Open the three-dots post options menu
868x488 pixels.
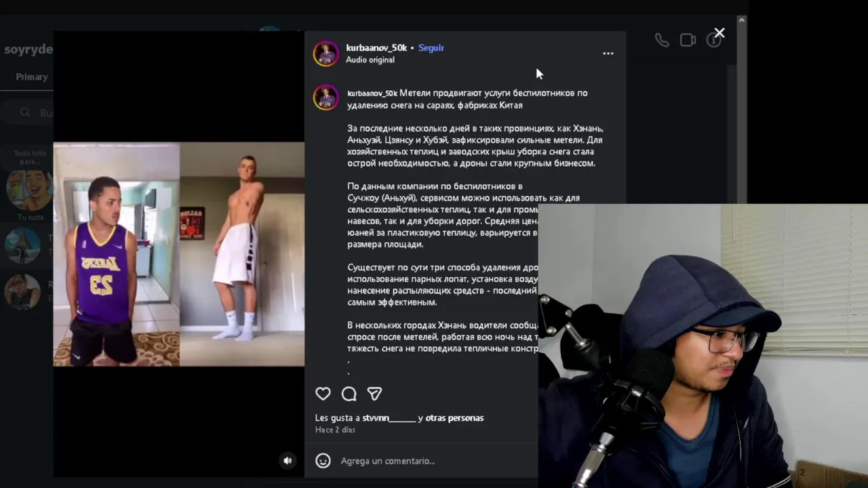point(608,54)
